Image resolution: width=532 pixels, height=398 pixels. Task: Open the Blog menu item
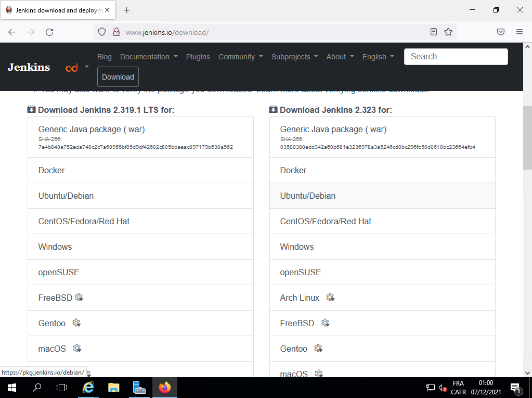(105, 57)
